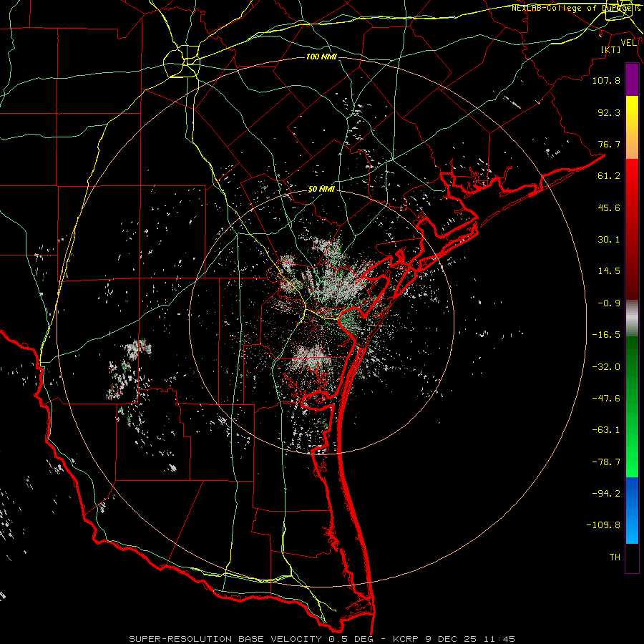Click the 61.2 scale value

pyautogui.click(x=609, y=176)
